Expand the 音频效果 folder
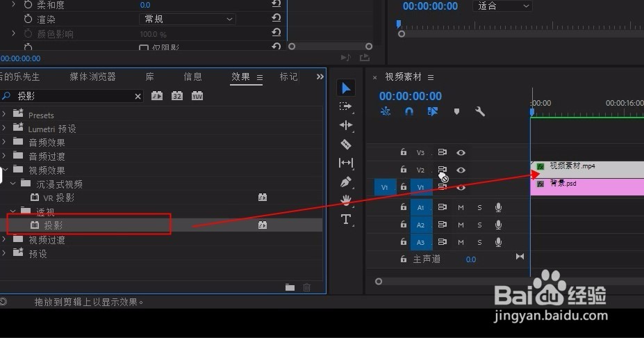The width and height of the screenshot is (644, 338). (3, 142)
